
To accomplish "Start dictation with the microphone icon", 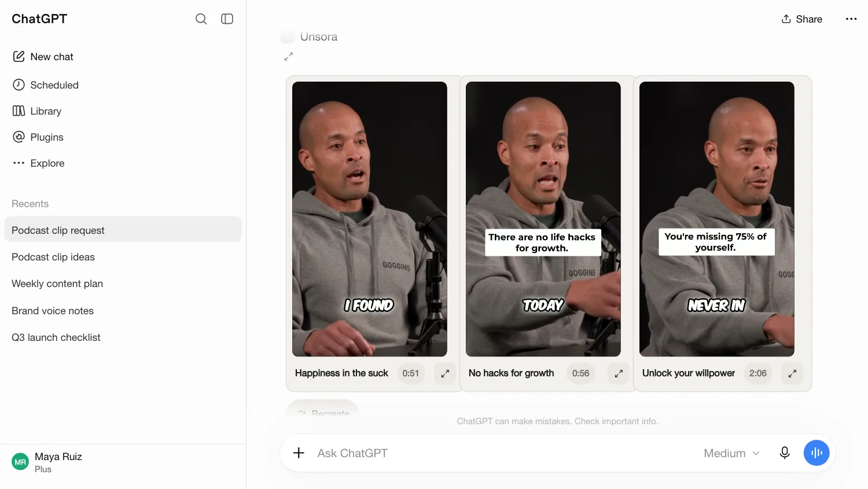I will click(x=785, y=453).
